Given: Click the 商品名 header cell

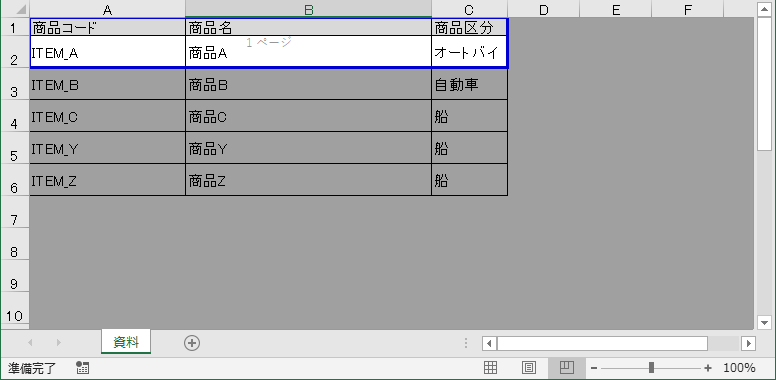Looking at the screenshot, I should click(308, 27).
